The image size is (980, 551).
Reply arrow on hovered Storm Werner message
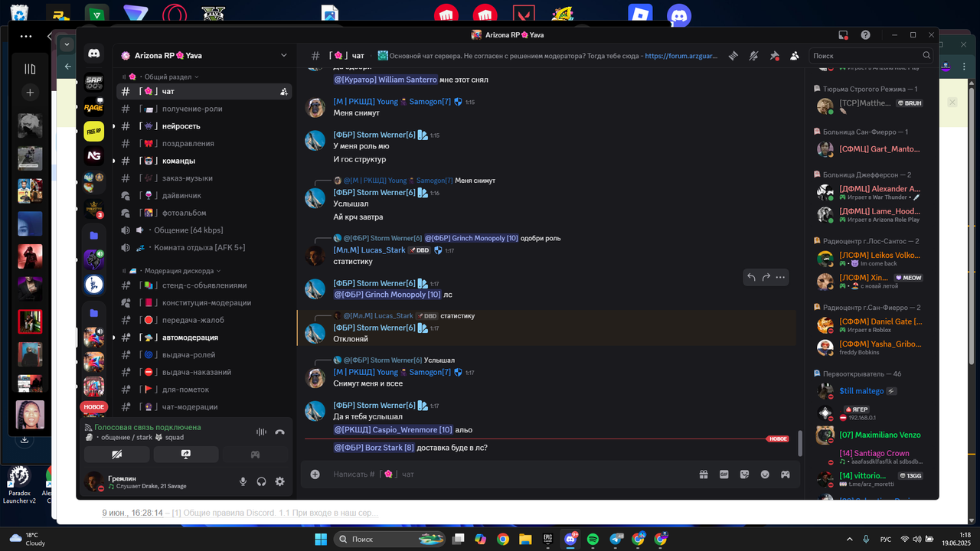click(751, 277)
